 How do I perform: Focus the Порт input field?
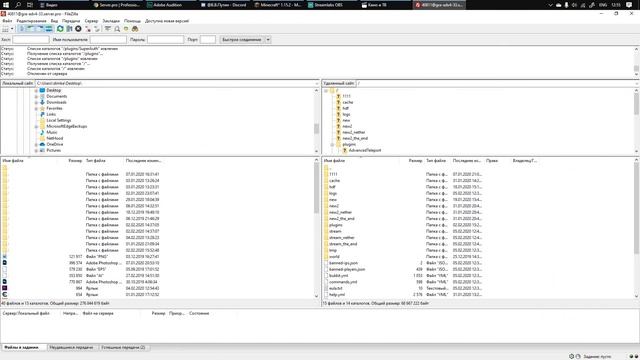pos(208,40)
